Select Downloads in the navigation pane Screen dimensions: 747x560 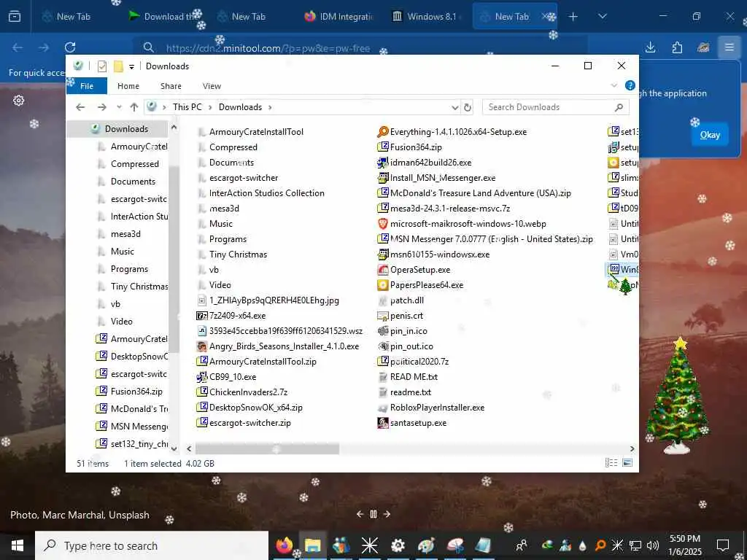point(126,129)
